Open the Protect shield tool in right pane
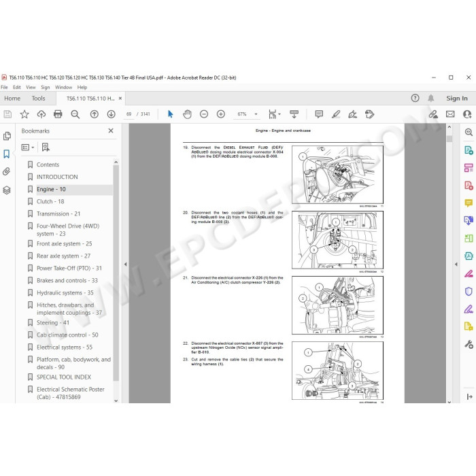476x476 pixels. pos(469,292)
